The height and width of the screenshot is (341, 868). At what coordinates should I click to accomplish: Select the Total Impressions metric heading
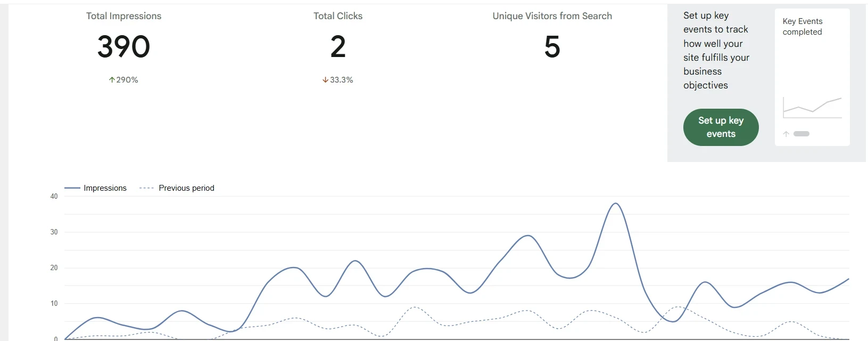click(123, 16)
